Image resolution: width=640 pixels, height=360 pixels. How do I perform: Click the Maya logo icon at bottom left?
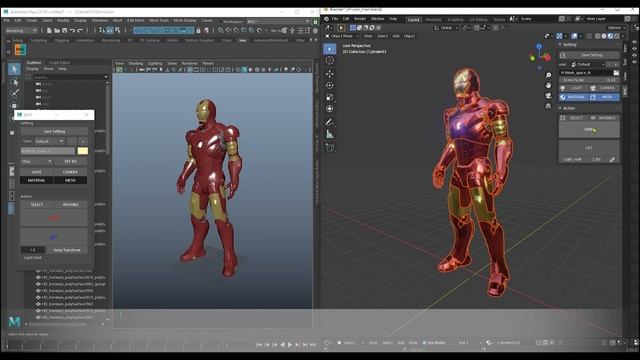tap(14, 322)
